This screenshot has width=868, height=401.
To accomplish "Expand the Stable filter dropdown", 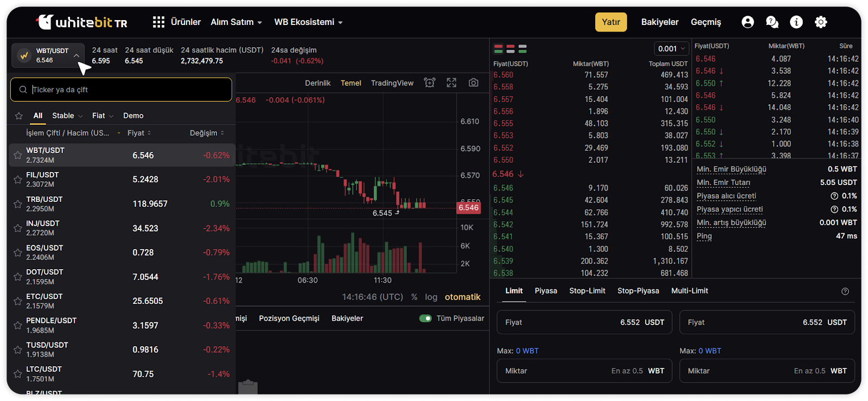I will 67,116.
